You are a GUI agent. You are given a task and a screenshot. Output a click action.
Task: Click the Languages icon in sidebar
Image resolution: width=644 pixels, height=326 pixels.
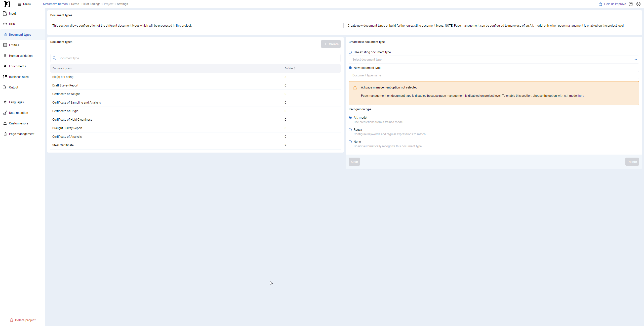click(x=5, y=102)
